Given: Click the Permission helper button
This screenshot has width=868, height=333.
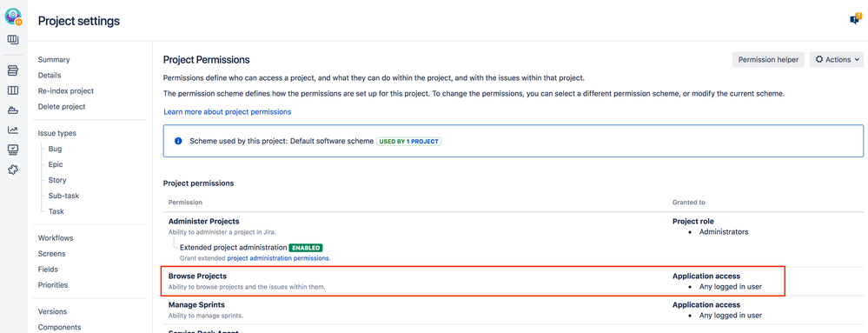Looking at the screenshot, I should (768, 59).
